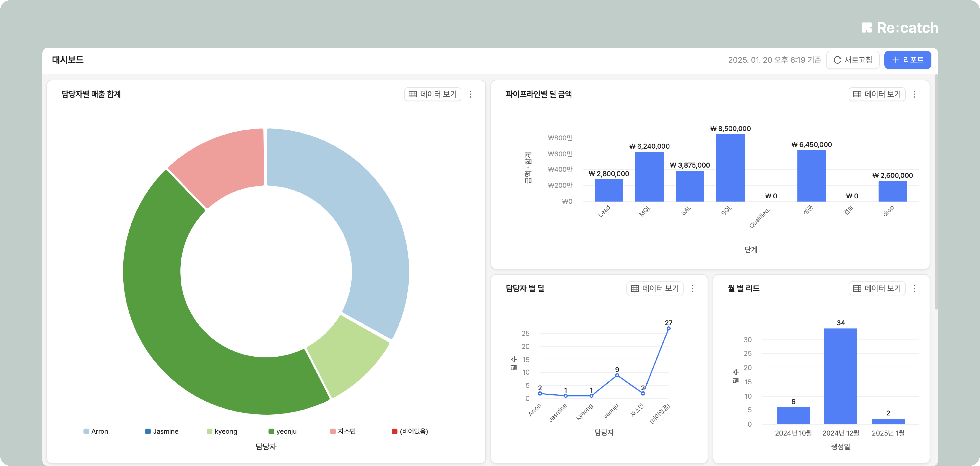
Task: Open kebab menu on 담당자별 매출 합계 card
Action: pyautogui.click(x=471, y=94)
